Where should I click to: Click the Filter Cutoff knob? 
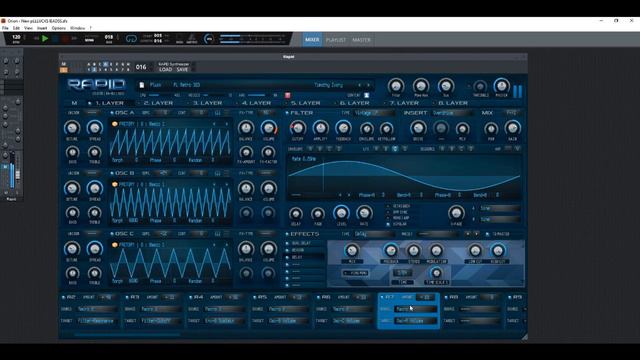coord(298,129)
